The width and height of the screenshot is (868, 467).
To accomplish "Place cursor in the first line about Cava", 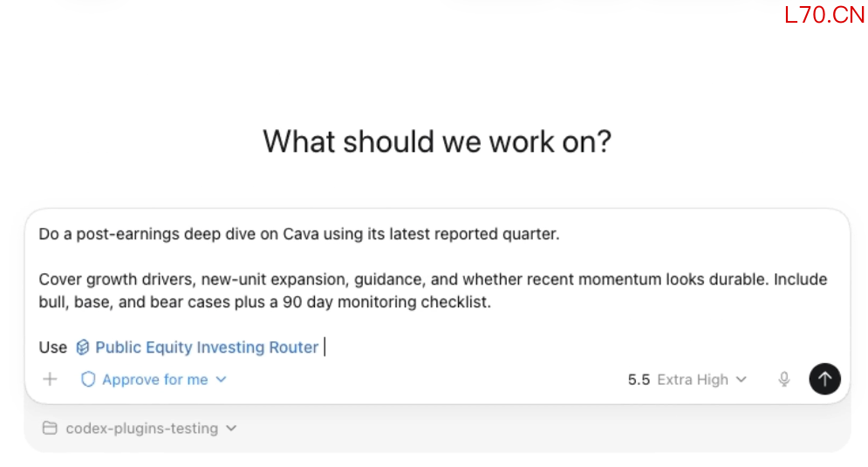I will pos(299,234).
